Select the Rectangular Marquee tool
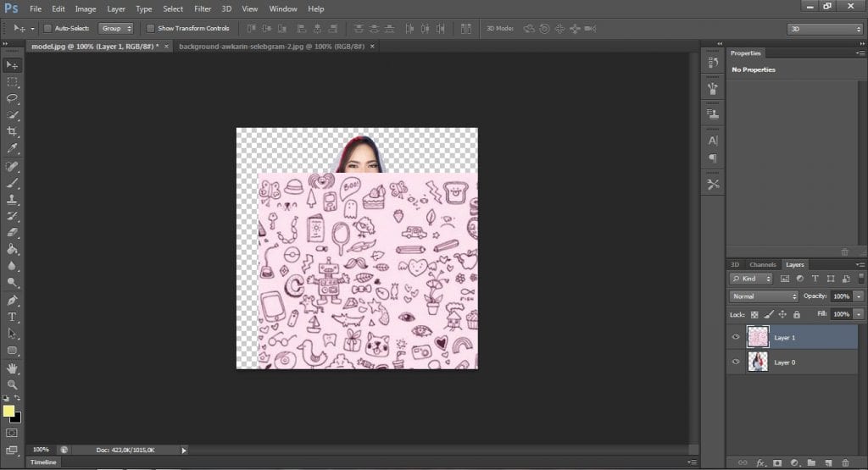Screen dimensions: 868x470 [x=13, y=82]
